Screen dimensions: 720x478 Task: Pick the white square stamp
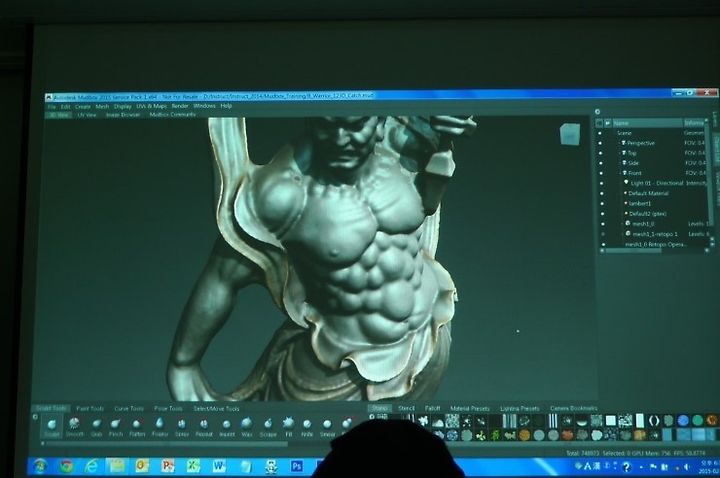[611, 421]
